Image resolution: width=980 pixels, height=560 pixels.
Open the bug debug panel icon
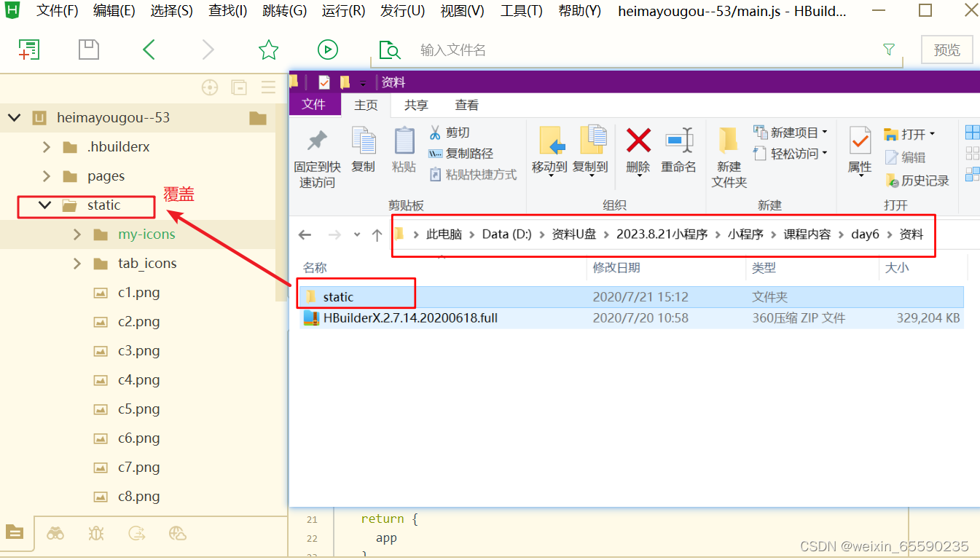(96, 533)
